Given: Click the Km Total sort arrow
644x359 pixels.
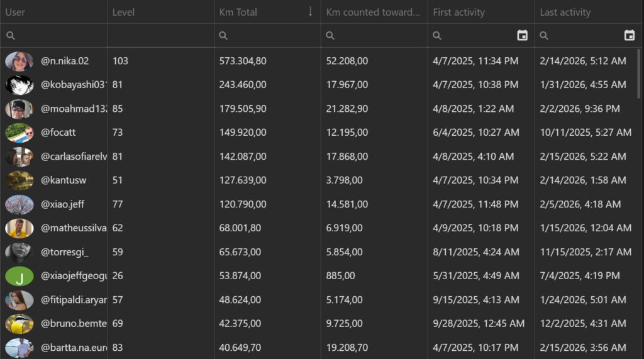Looking at the screenshot, I should coord(310,11).
